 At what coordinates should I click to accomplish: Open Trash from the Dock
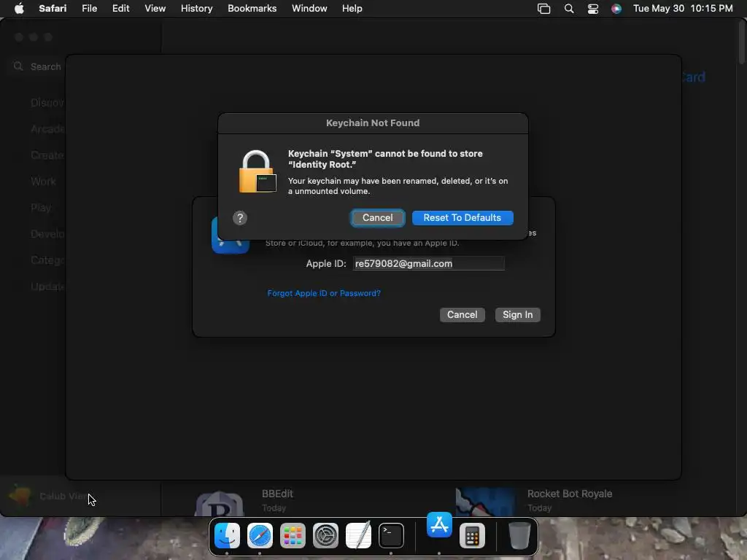519,536
